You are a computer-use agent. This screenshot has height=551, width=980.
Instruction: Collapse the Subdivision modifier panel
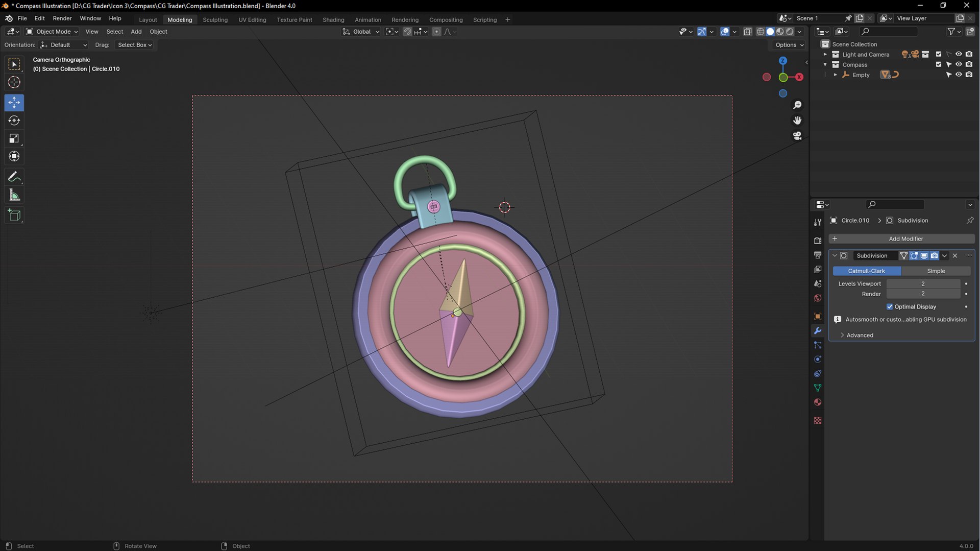(x=835, y=256)
